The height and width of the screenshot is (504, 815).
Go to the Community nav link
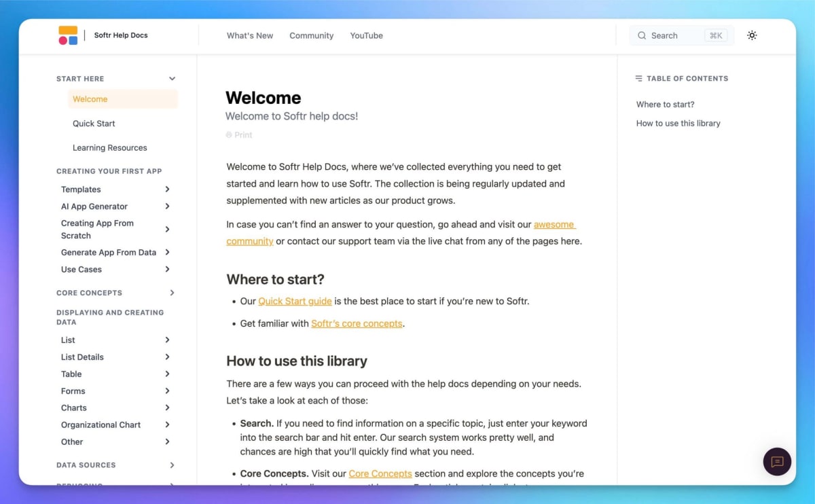coord(311,36)
